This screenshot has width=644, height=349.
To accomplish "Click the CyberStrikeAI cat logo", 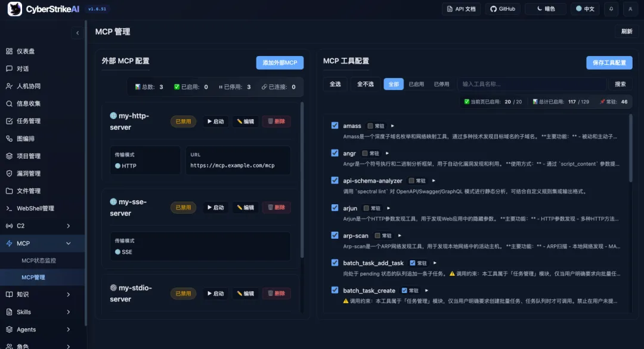I will [x=15, y=8].
